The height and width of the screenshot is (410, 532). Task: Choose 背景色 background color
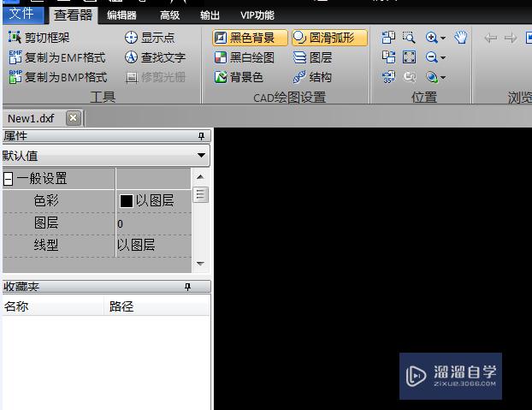239,77
